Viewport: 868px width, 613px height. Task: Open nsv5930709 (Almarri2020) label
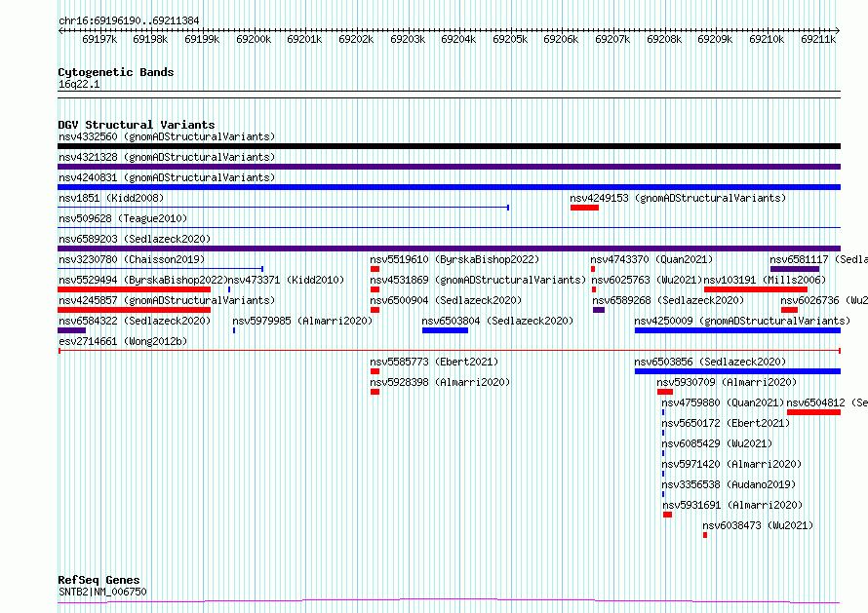[x=727, y=382]
